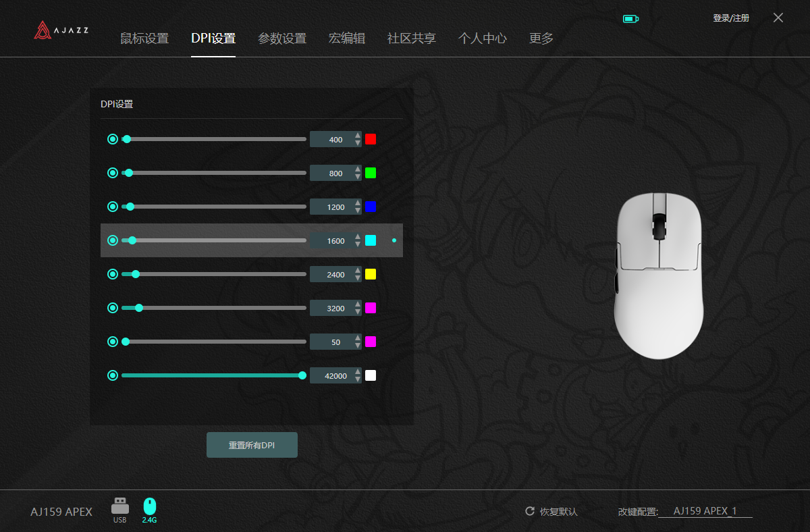Toggle the 2400 DPI stage radio
Viewport: 810px width, 532px height.
point(113,274)
